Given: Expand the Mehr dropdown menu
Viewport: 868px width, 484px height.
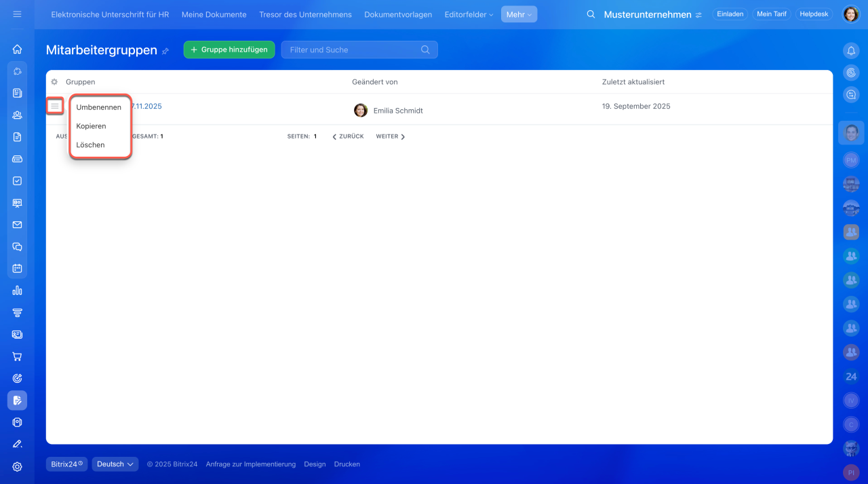Looking at the screenshot, I should tap(519, 14).
